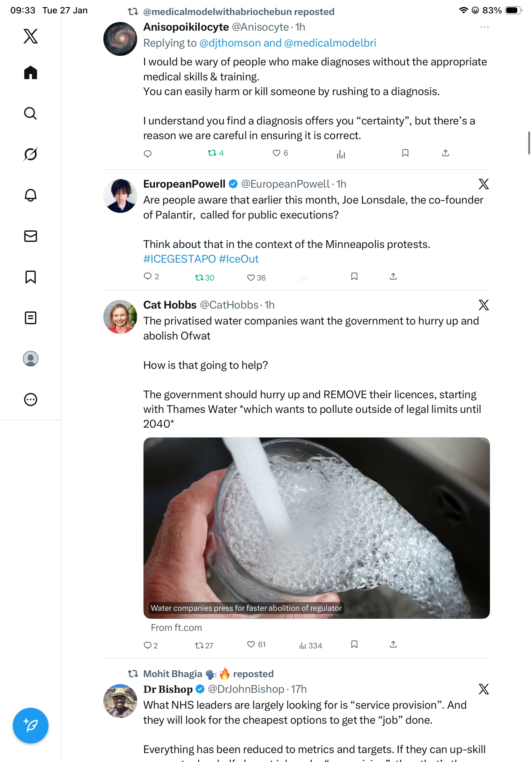This screenshot has width=532, height=762.
Task: Open the Lists sidebar icon
Action: [31, 317]
